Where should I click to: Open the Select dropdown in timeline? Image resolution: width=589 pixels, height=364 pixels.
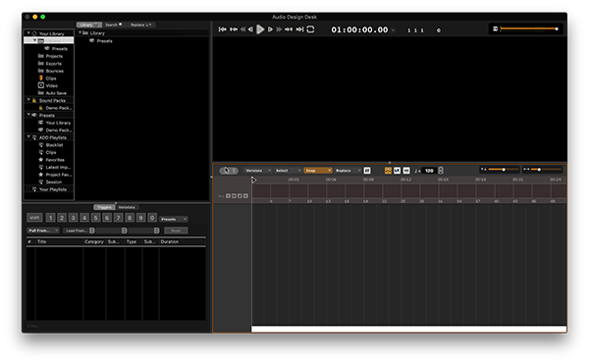pyautogui.click(x=288, y=171)
